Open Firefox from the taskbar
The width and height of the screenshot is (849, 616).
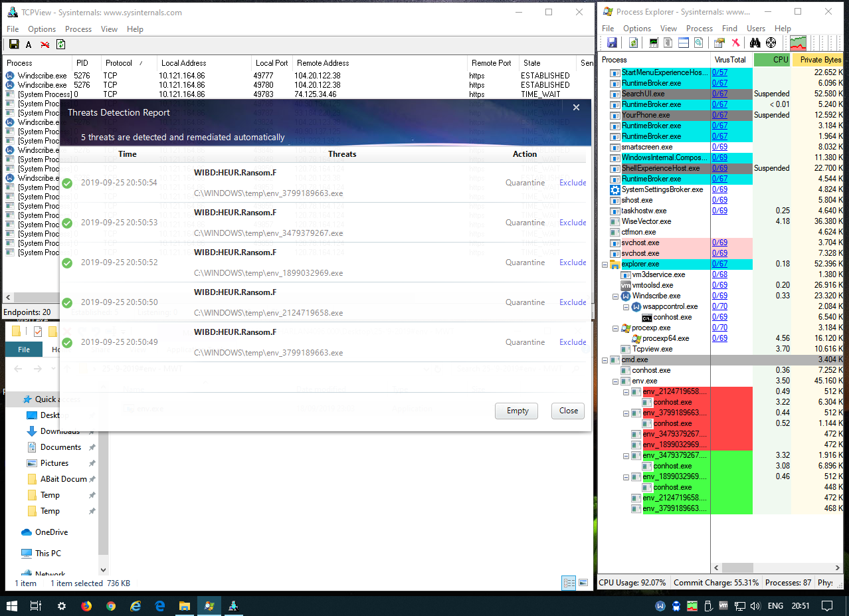pos(86,606)
